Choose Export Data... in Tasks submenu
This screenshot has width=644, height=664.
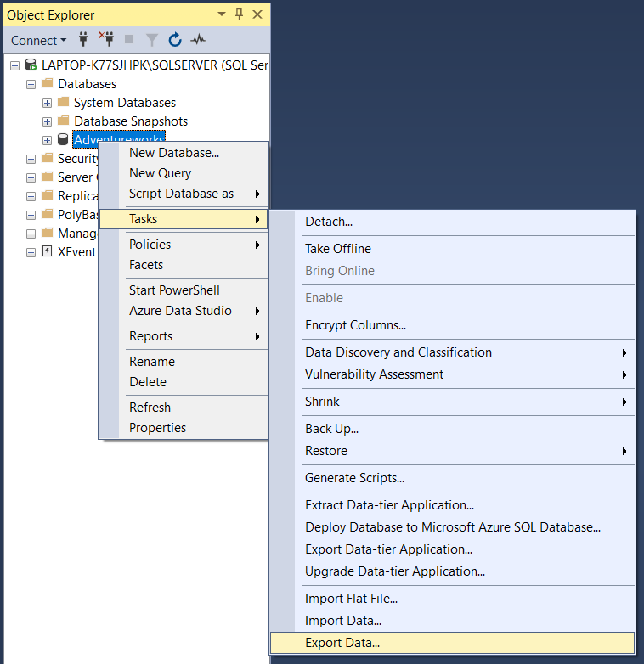click(x=453, y=643)
